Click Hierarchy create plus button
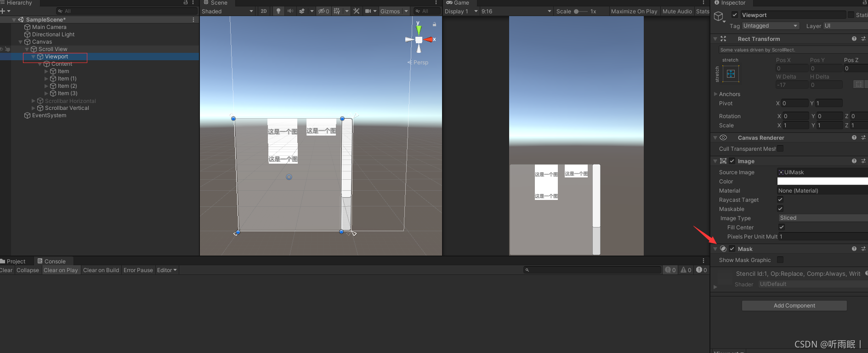This screenshot has width=868, height=353. tap(5, 11)
